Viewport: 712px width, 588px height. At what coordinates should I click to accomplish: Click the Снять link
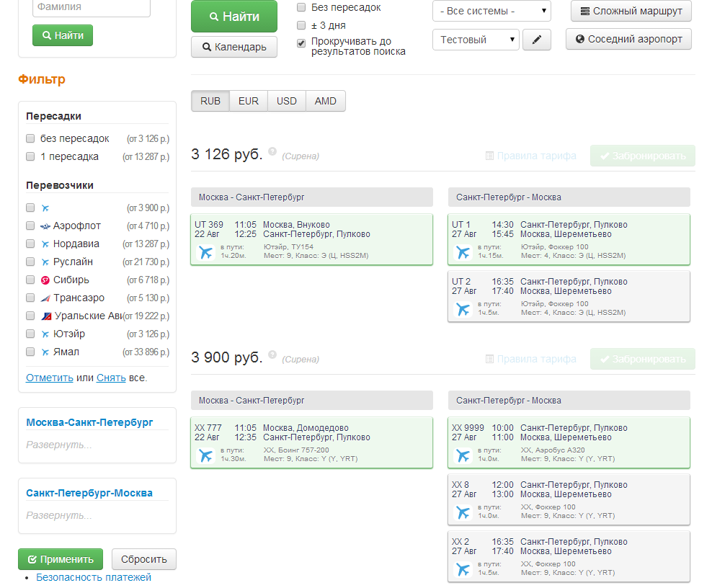click(x=111, y=378)
